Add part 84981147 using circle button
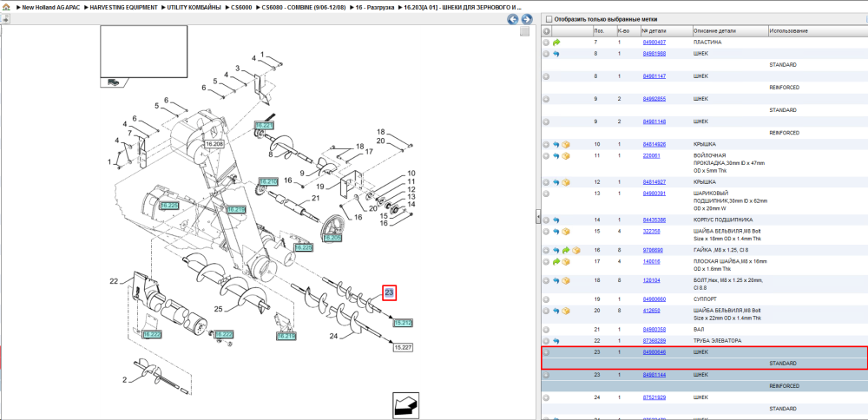Viewport: 868px width, 420px height. [546, 76]
